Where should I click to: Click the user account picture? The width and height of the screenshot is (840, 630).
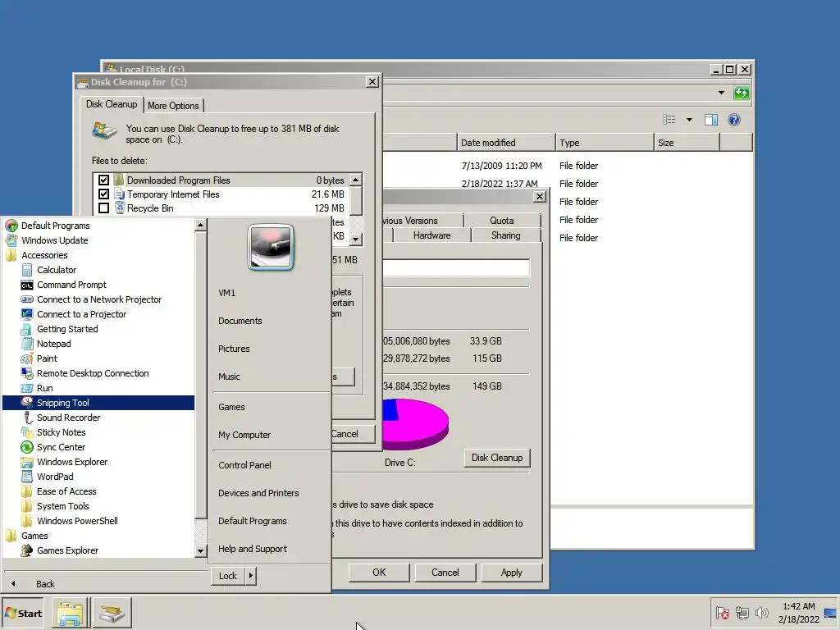click(271, 247)
